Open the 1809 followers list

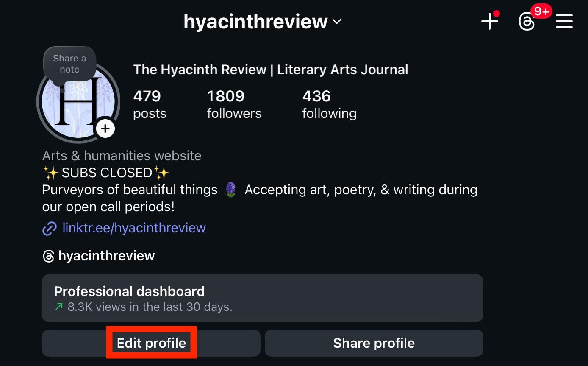tap(234, 104)
